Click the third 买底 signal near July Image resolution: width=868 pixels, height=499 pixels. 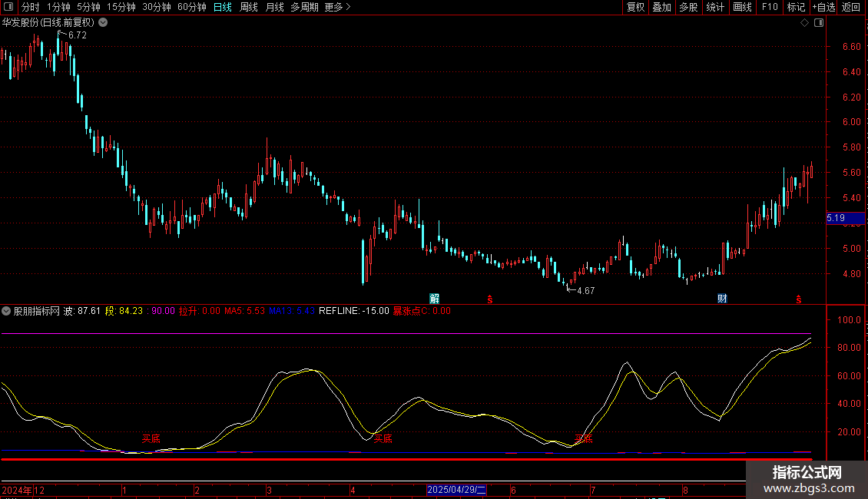coord(584,438)
